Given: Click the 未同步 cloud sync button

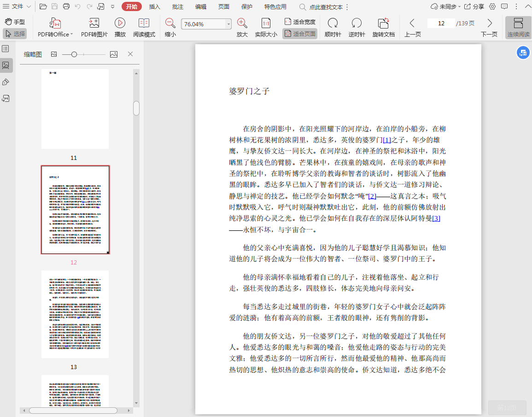Looking at the screenshot, I should click(x=445, y=7).
